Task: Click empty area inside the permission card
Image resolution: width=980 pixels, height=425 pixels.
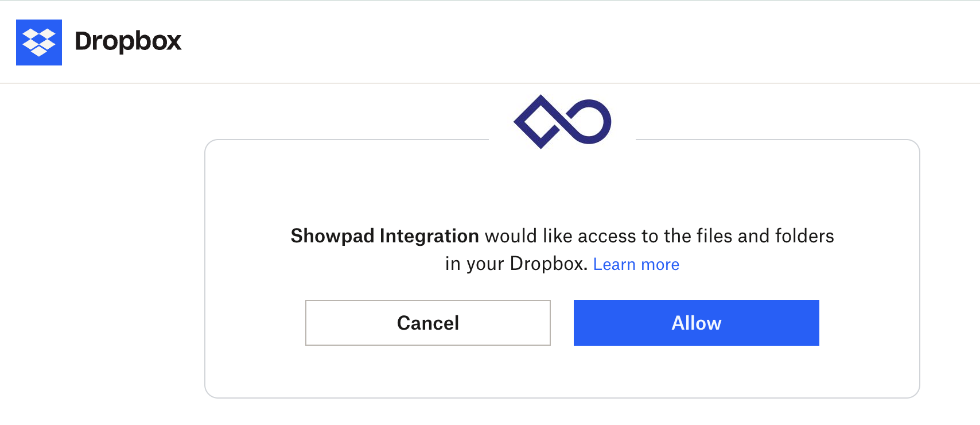Action: [x=562, y=184]
